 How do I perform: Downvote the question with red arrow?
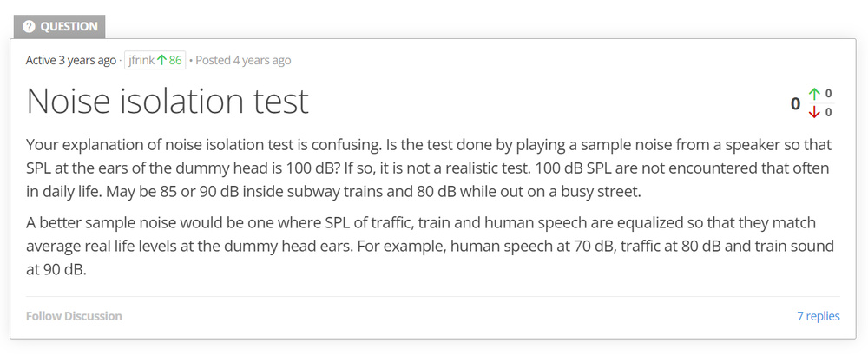[814, 112]
